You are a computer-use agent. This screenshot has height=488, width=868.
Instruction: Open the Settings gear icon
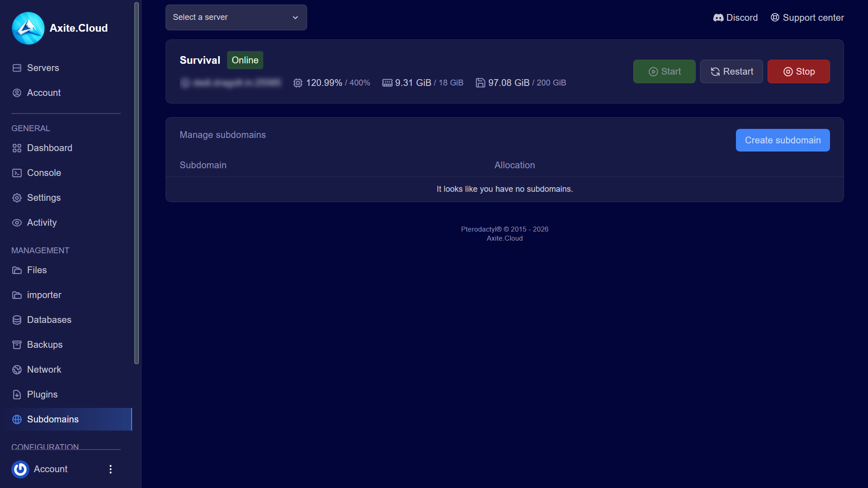(17, 198)
